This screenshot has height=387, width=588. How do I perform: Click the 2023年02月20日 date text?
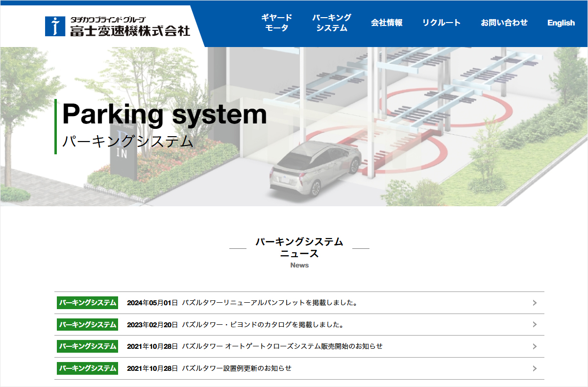coord(152,324)
